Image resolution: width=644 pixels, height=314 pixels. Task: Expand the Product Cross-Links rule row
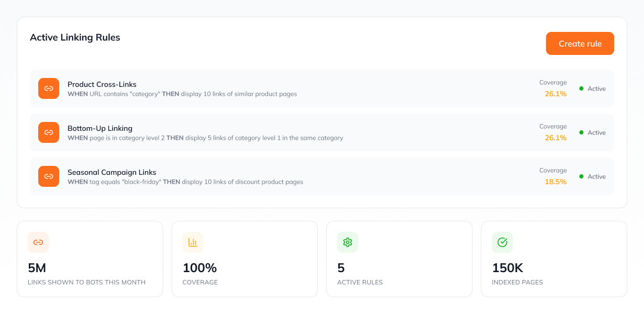click(322, 88)
